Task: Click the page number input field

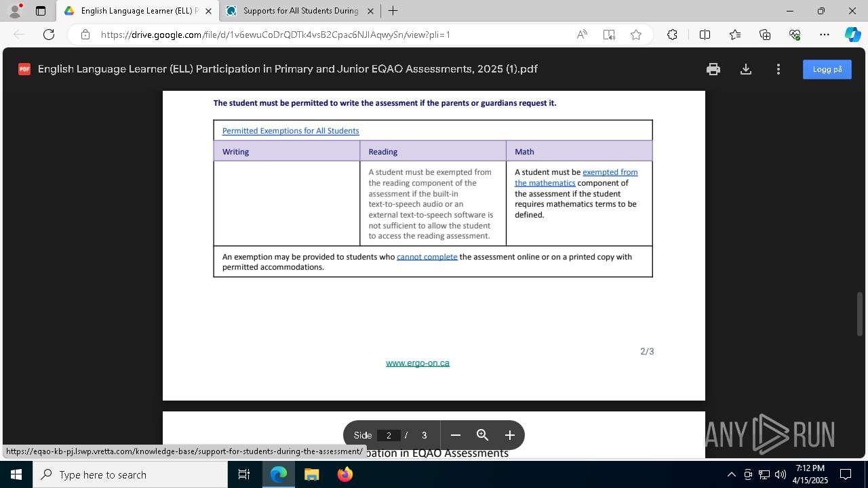Action: 389,435
